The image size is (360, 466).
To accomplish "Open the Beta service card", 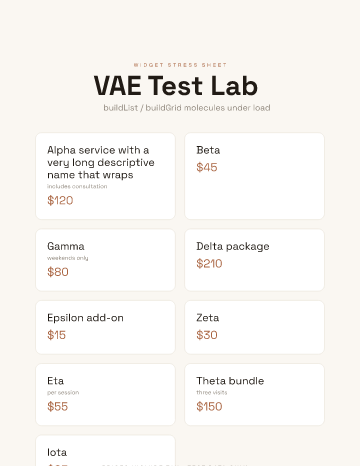I will pyautogui.click(x=254, y=176).
